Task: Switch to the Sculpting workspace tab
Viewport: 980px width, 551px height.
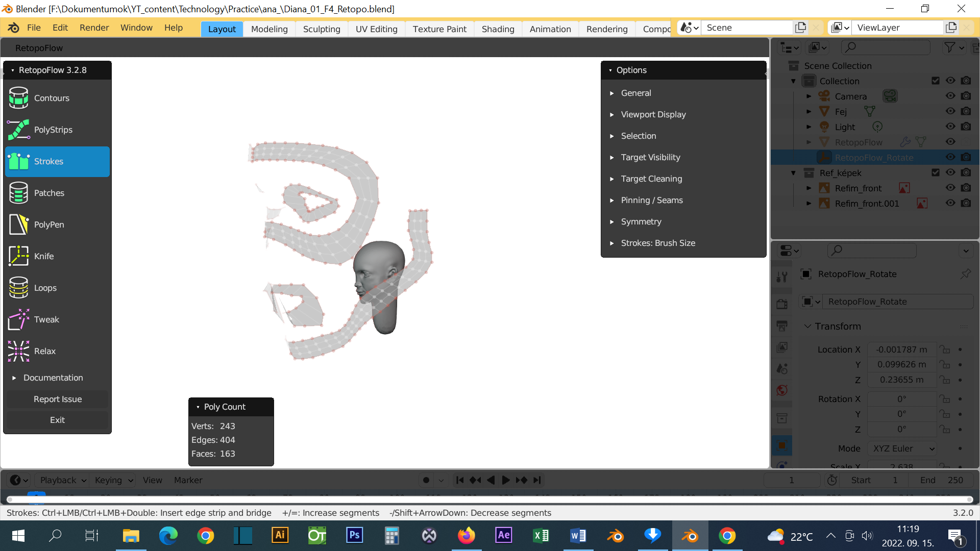Action: coord(322,29)
